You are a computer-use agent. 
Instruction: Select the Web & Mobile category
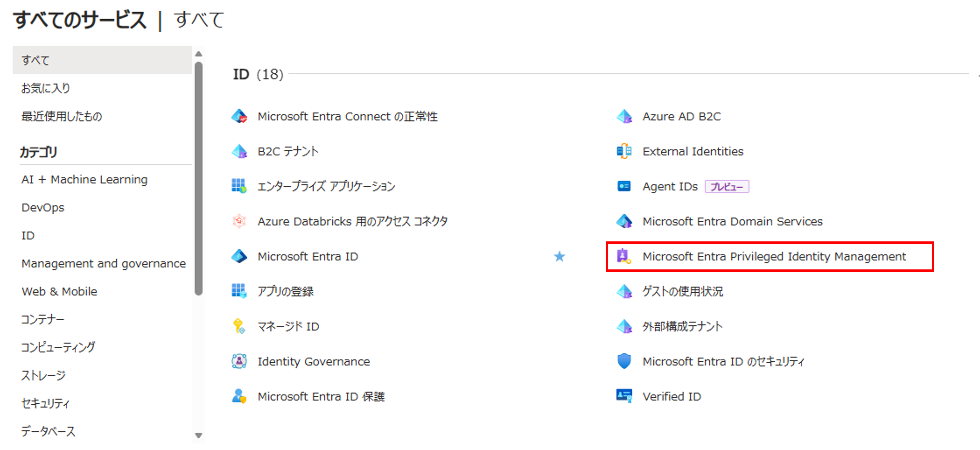pos(59,292)
